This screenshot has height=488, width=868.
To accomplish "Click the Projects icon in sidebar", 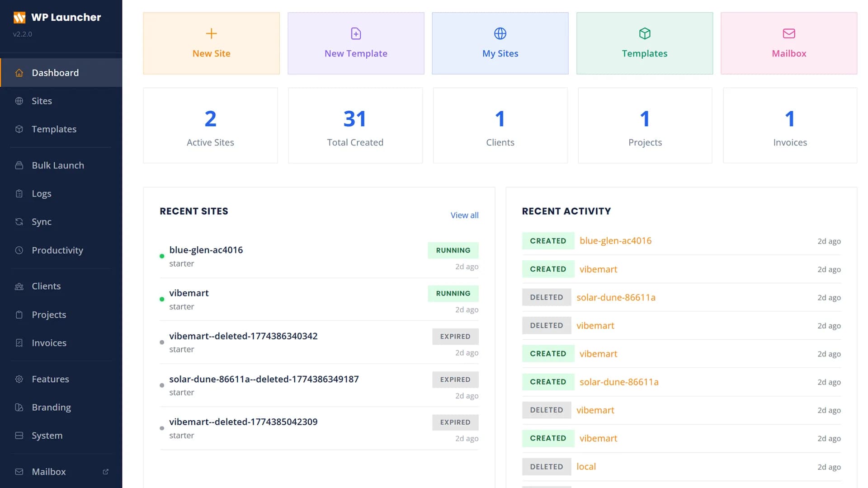I will pos(19,315).
